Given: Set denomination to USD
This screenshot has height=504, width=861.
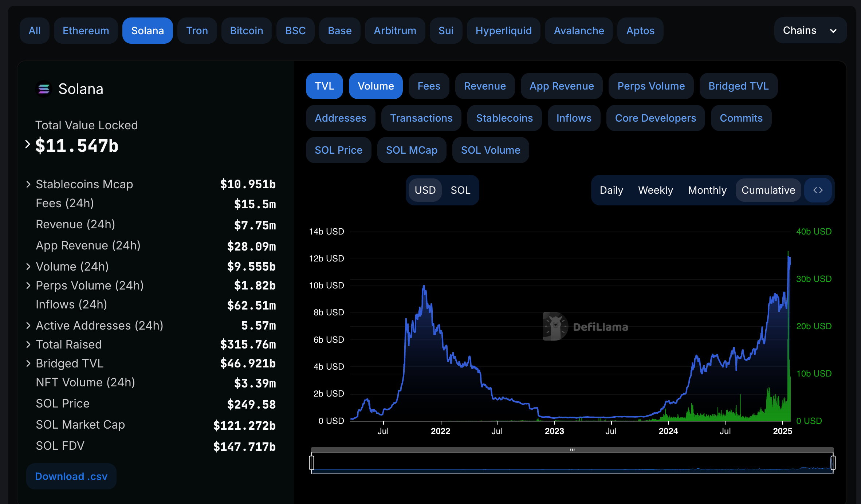Looking at the screenshot, I should (x=425, y=190).
